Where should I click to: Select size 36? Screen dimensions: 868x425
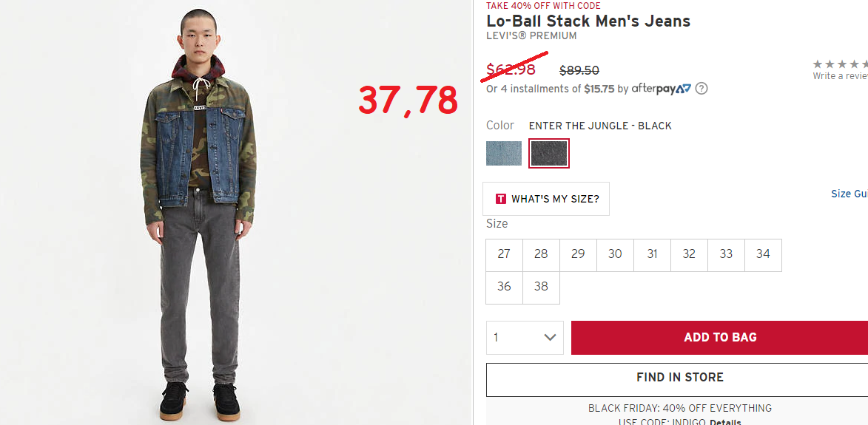(x=504, y=288)
